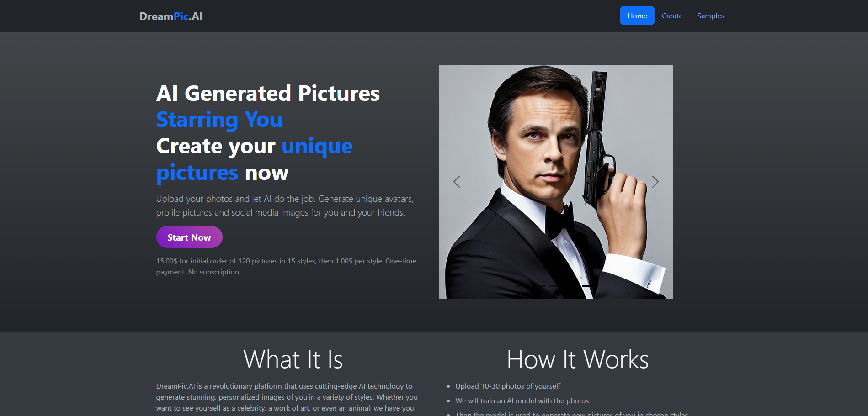Click the 'DreamPic.AI is a revolutionary platform' paragraph

[x=287, y=397]
